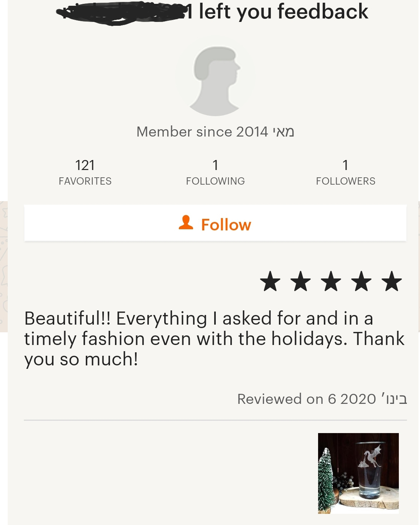Open the 121 Favorites count

tap(85, 172)
